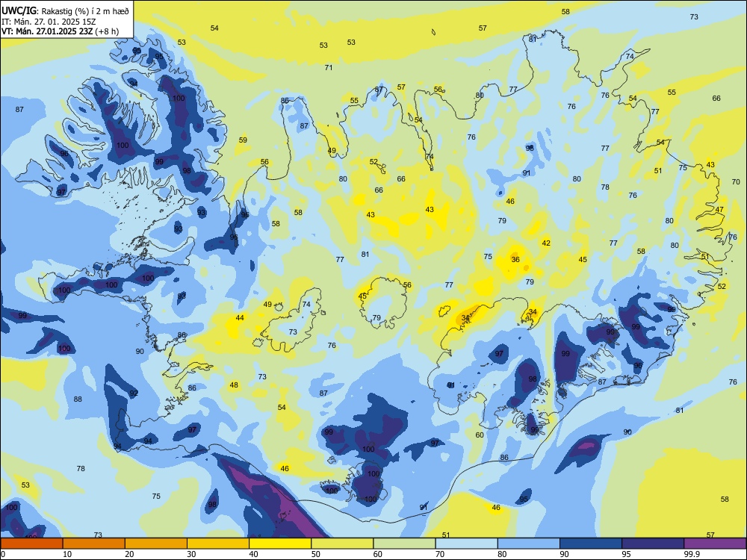Click the legend tick label '40'
747x560 pixels.
[x=253, y=554]
